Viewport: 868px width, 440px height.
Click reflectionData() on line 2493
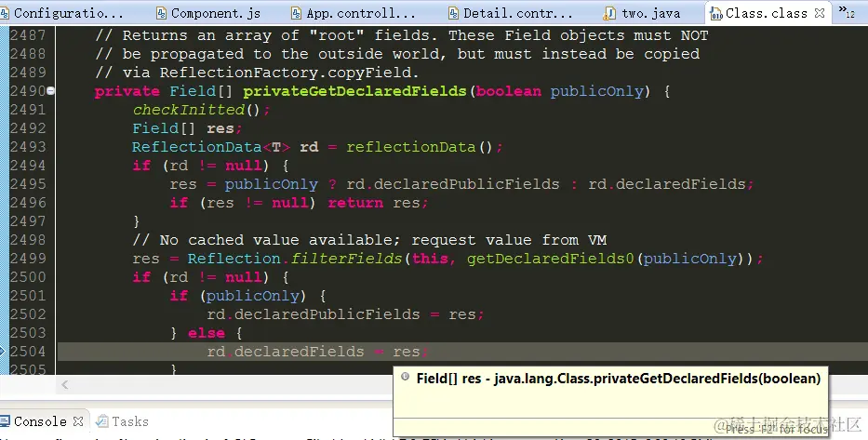[420, 147]
